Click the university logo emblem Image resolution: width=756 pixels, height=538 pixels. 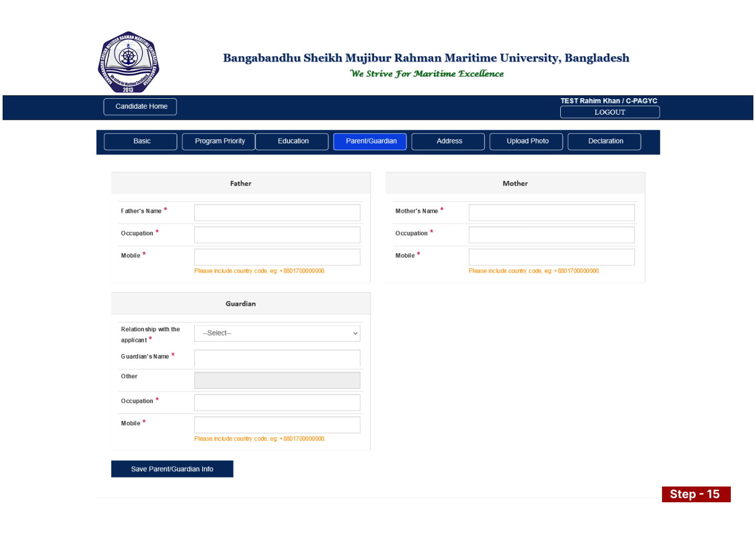[129, 62]
